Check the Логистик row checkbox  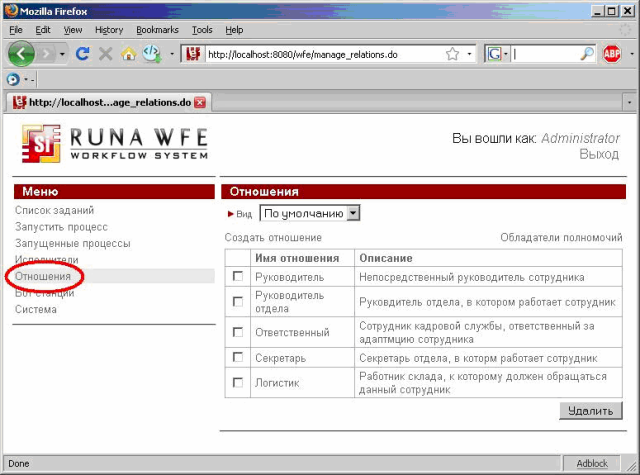coord(238,382)
